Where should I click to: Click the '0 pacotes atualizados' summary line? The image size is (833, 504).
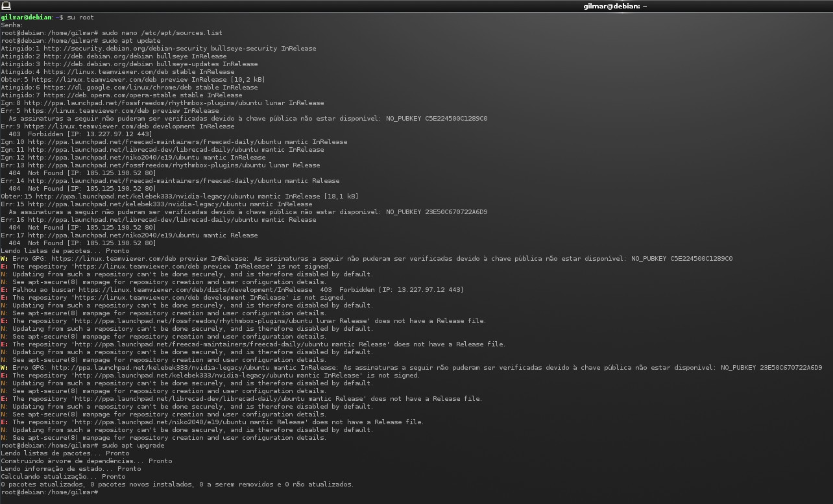pos(177,484)
